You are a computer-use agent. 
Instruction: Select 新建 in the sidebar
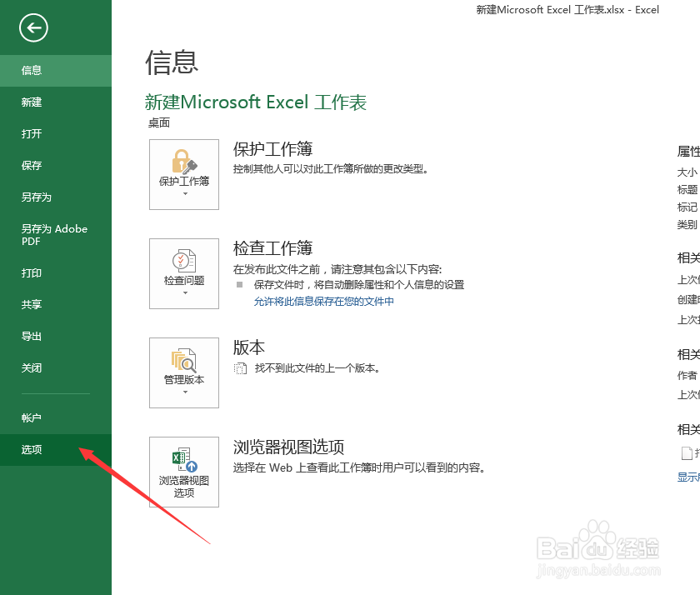(x=56, y=102)
